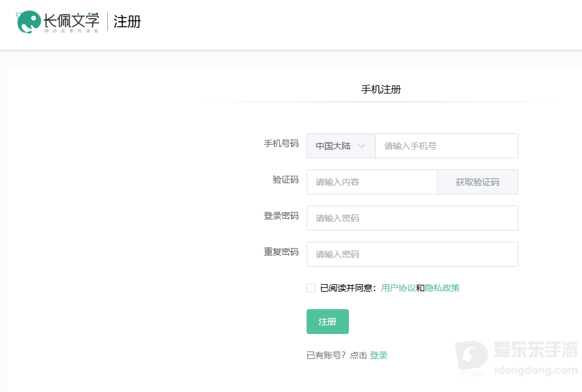The height and width of the screenshot is (392, 582).
Task: Click the 手机注册 heading text
Action: (x=381, y=90)
